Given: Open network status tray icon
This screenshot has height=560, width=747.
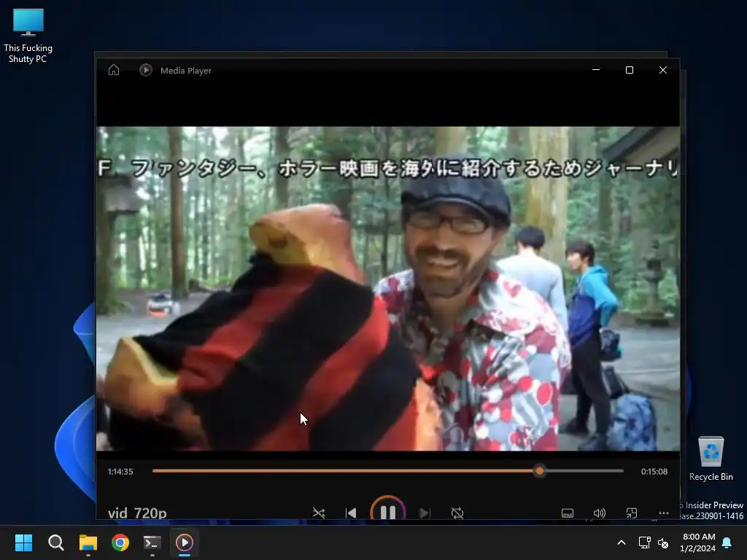Looking at the screenshot, I should 645,542.
